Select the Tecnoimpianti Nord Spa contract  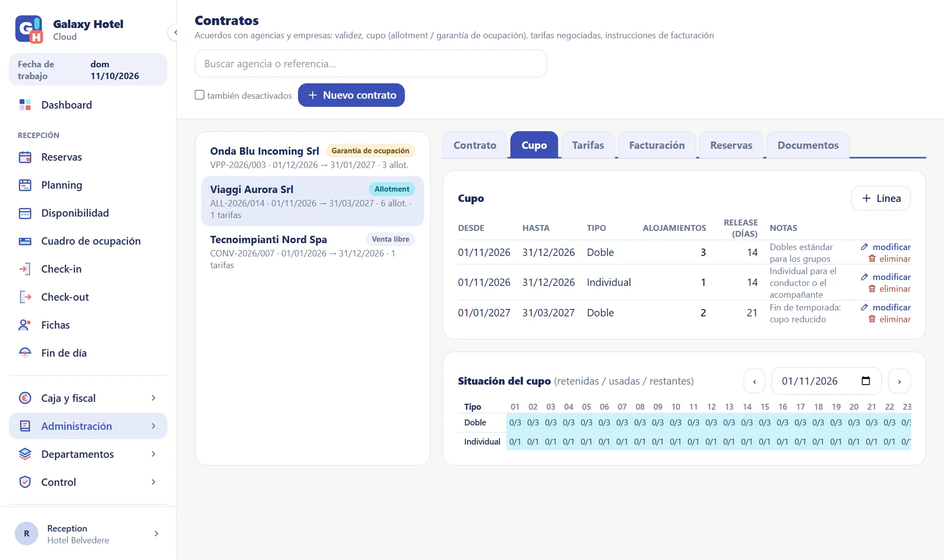tap(312, 252)
